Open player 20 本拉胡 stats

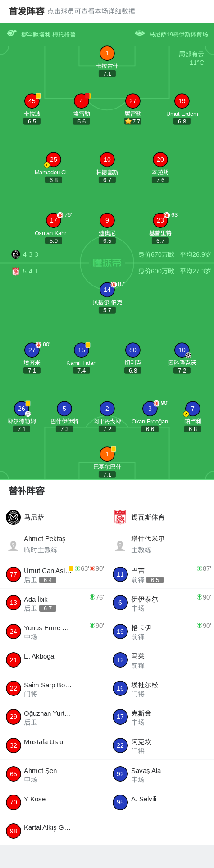pyautogui.click(x=160, y=159)
